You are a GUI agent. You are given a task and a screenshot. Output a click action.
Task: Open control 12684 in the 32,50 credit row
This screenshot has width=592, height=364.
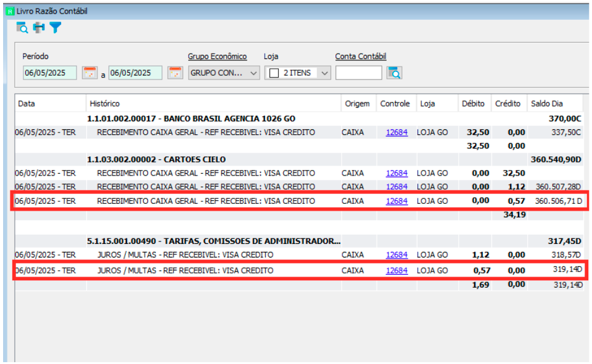[x=397, y=173]
